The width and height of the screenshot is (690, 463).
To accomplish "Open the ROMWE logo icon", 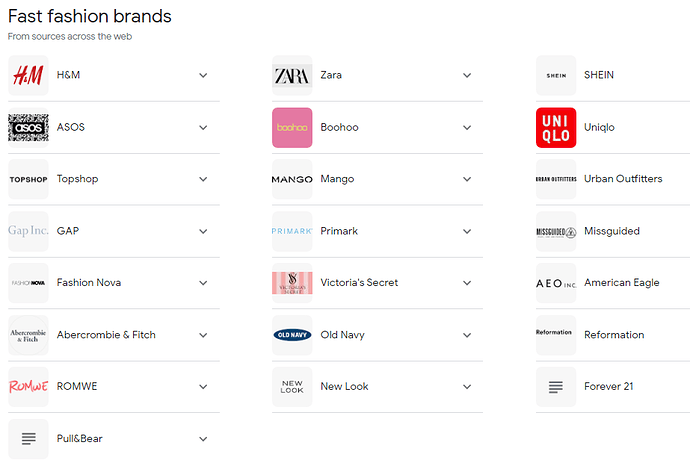I will tap(28, 387).
